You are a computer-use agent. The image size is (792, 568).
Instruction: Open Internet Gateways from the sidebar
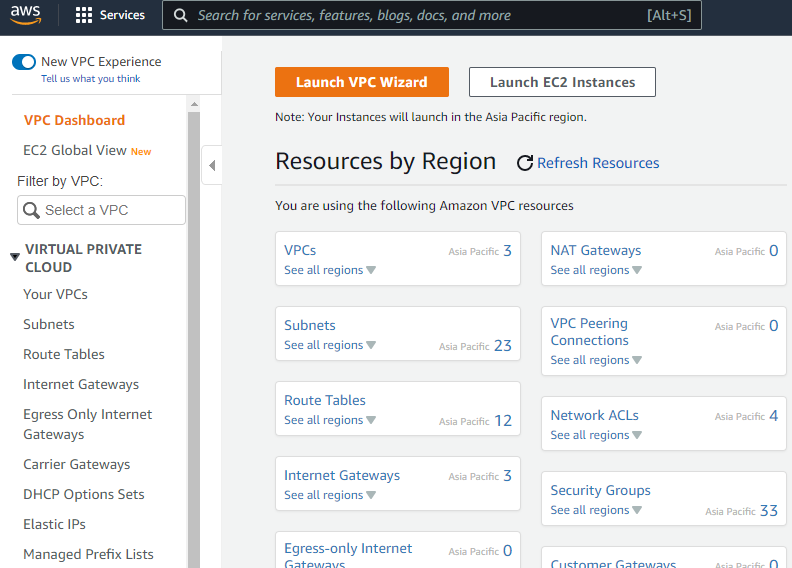[81, 384]
